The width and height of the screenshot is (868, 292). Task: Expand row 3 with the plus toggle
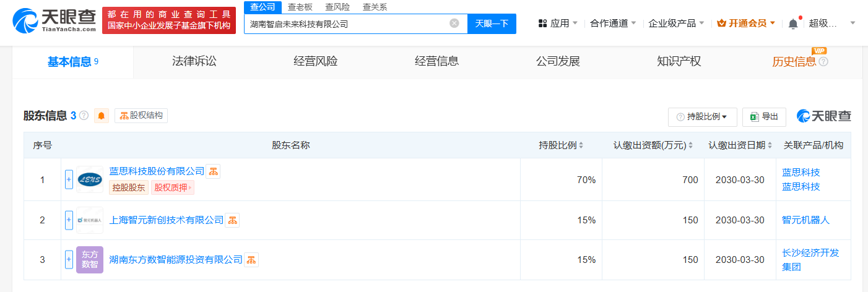(x=69, y=259)
